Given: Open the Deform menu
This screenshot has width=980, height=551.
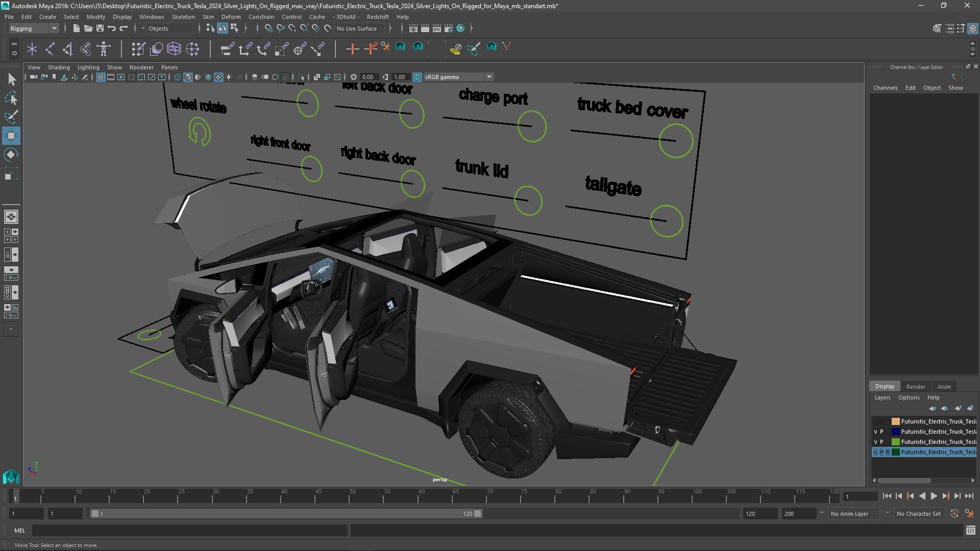Looking at the screenshot, I should [x=231, y=17].
